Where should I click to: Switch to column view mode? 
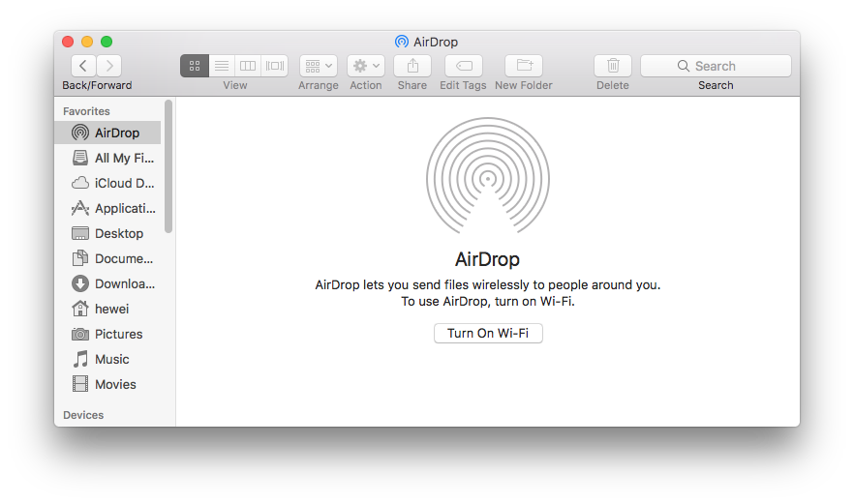click(248, 66)
